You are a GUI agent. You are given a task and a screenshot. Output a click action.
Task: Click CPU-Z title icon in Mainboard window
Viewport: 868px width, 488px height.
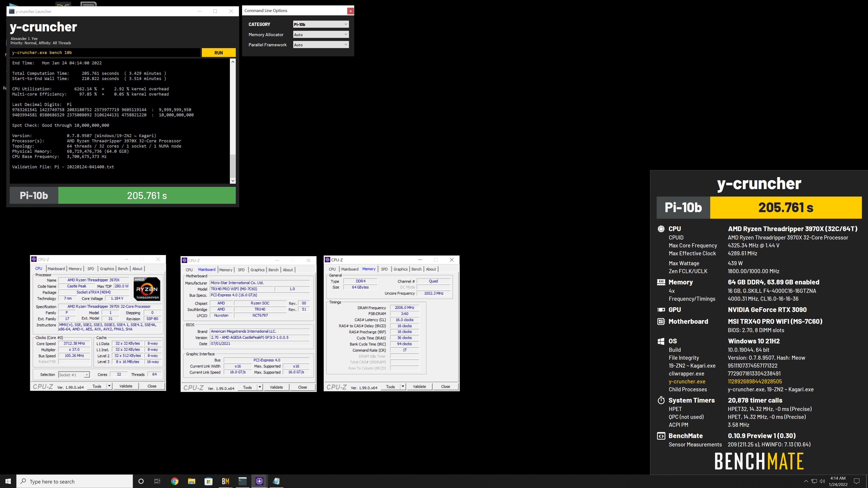[x=184, y=260]
